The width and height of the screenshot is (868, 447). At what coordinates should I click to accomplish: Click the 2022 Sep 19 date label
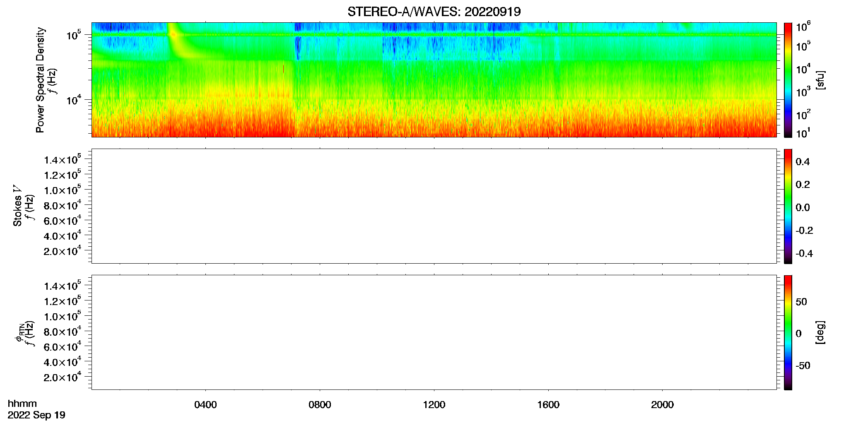pos(36,415)
